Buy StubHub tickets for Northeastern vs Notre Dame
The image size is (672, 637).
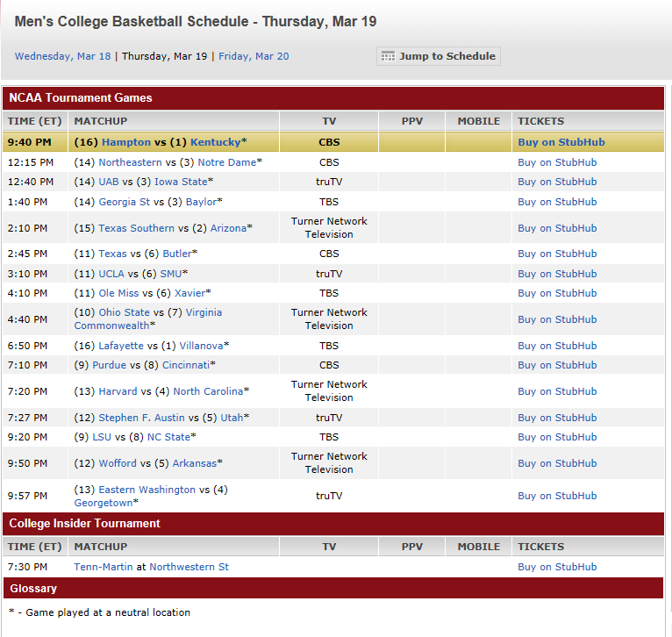point(557,162)
